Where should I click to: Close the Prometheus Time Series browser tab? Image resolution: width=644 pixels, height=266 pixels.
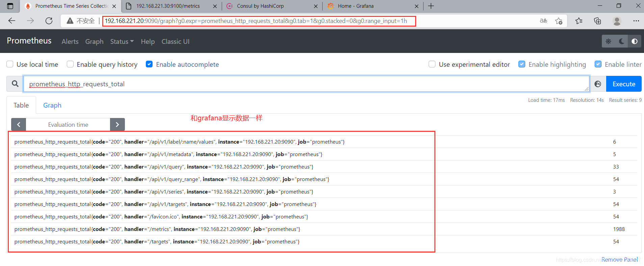114,6
